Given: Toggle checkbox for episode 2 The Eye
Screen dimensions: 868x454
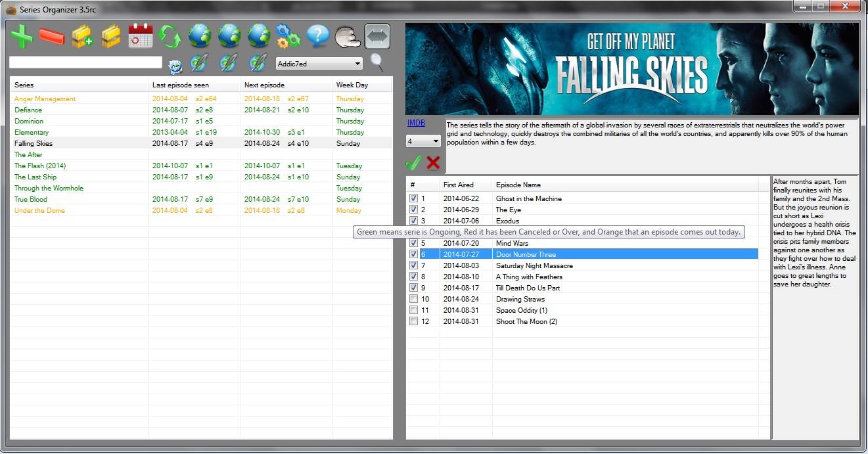Looking at the screenshot, I should click(413, 209).
